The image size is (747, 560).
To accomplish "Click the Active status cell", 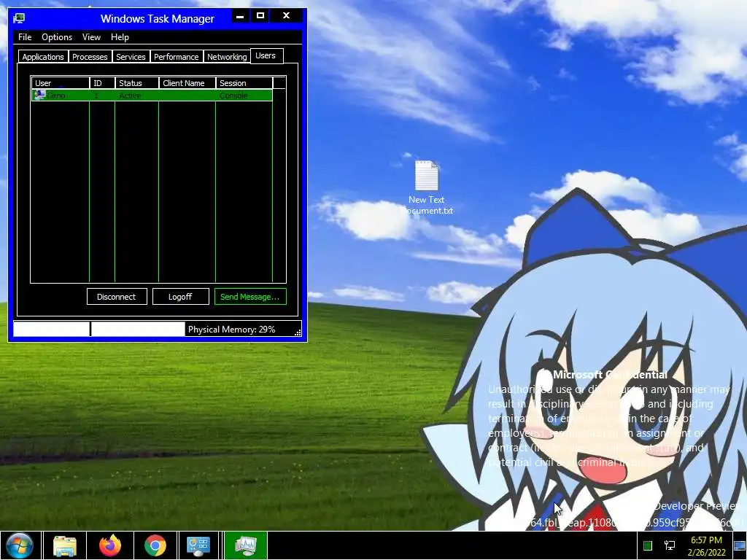I will tap(130, 96).
